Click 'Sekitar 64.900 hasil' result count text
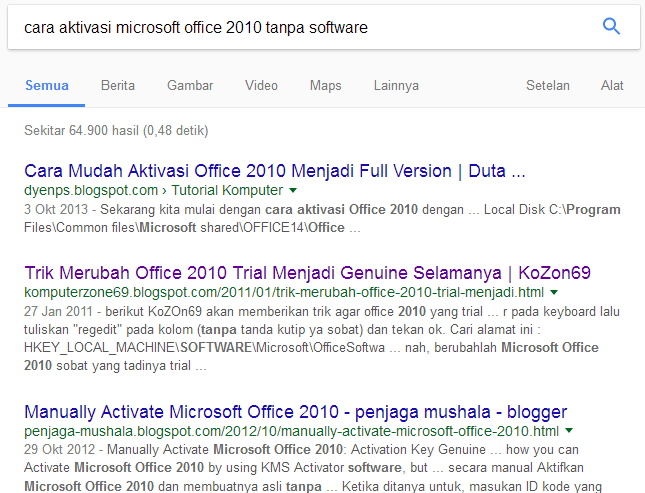645x493 pixels. [x=116, y=130]
